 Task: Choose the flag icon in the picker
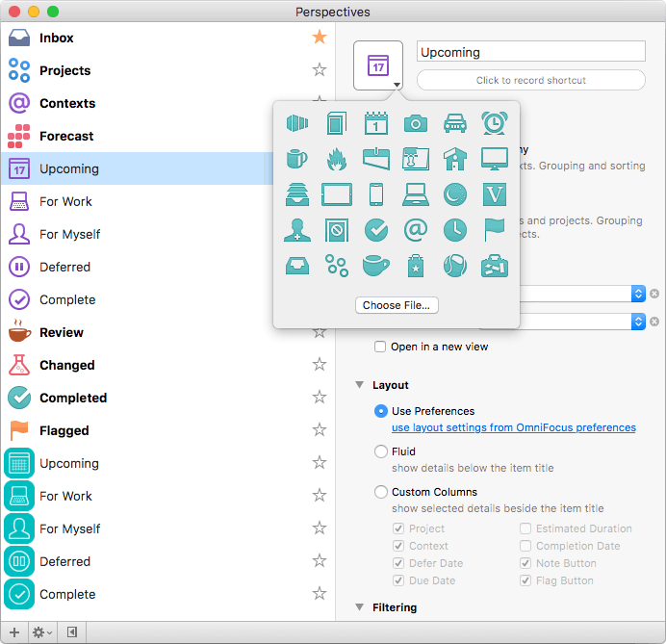[x=495, y=230]
